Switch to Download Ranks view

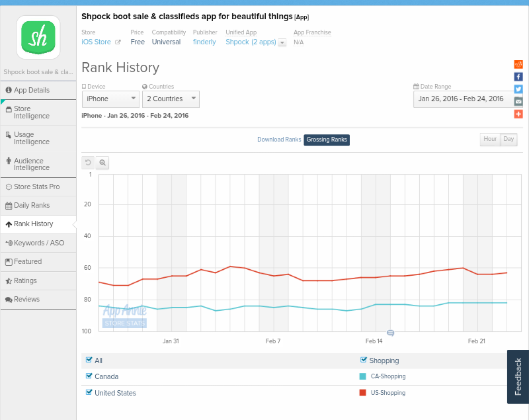pyautogui.click(x=279, y=140)
